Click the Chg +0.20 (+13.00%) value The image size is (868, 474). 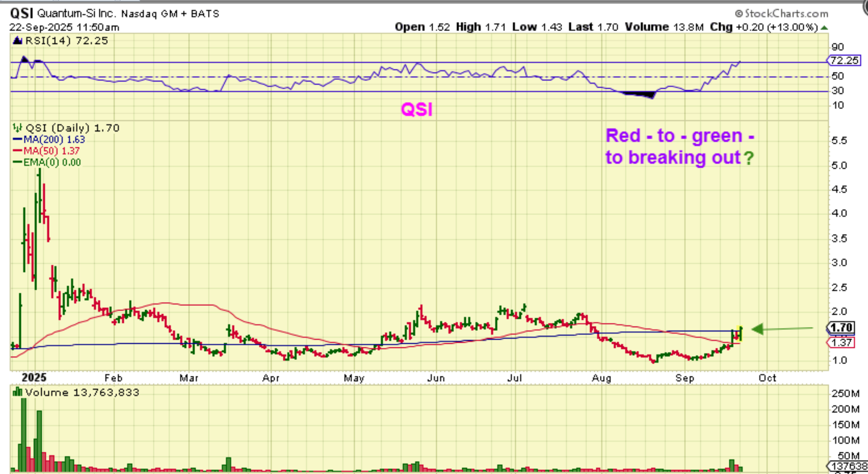tap(764, 27)
